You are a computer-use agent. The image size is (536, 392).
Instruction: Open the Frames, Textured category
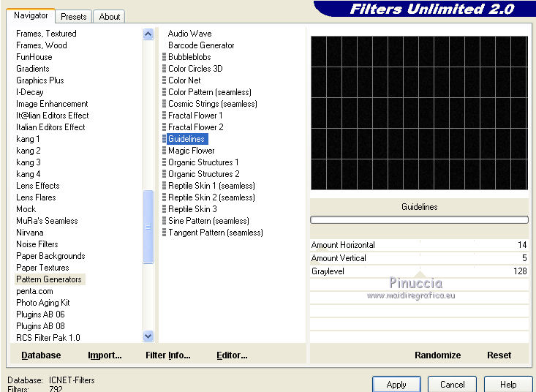coord(46,34)
